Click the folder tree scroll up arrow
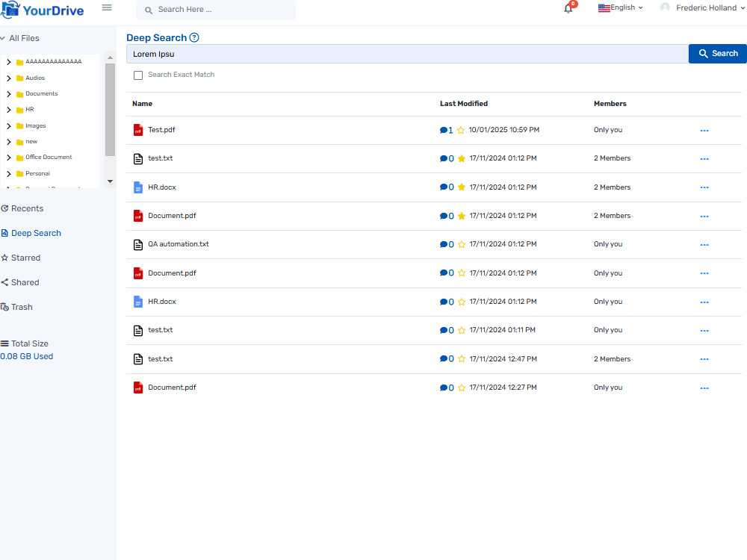The image size is (747, 560). click(x=110, y=57)
